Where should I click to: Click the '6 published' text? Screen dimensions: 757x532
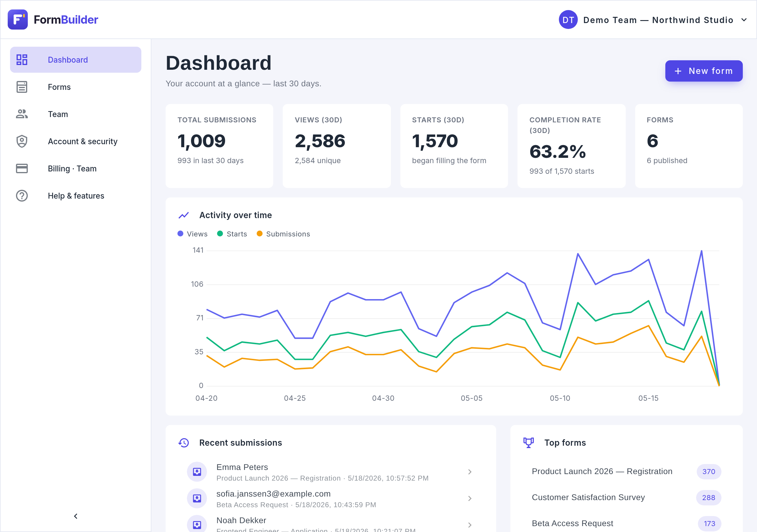667,160
